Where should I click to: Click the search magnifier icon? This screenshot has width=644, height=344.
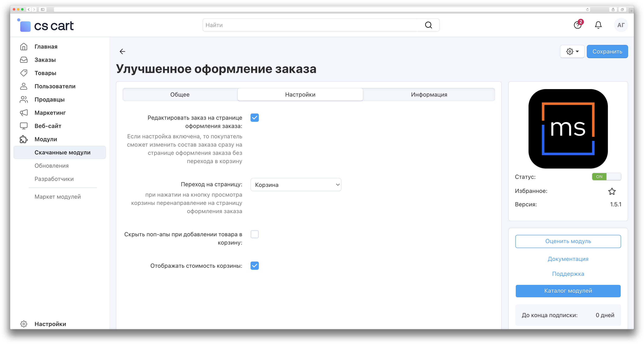click(x=428, y=25)
